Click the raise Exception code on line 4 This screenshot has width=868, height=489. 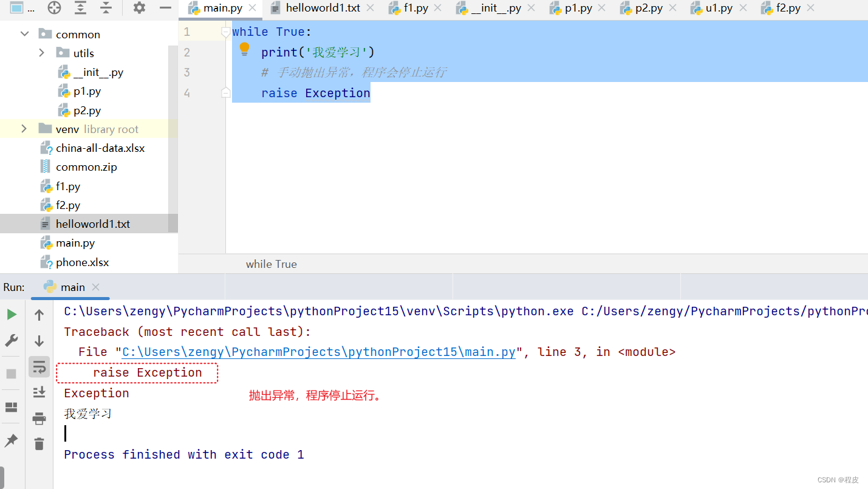[x=315, y=93]
